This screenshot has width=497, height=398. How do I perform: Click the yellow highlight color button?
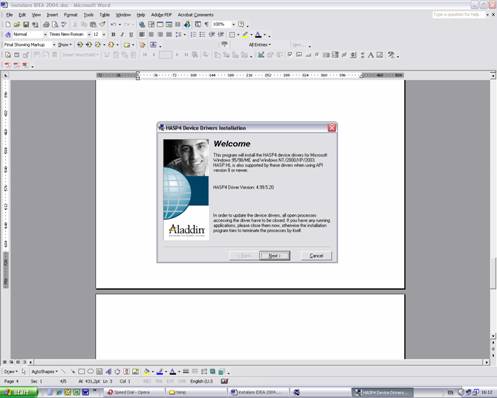[x=246, y=34]
